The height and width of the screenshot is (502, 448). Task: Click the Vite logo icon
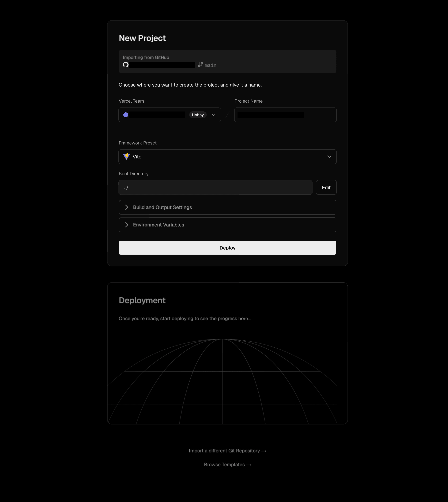pyautogui.click(x=126, y=157)
